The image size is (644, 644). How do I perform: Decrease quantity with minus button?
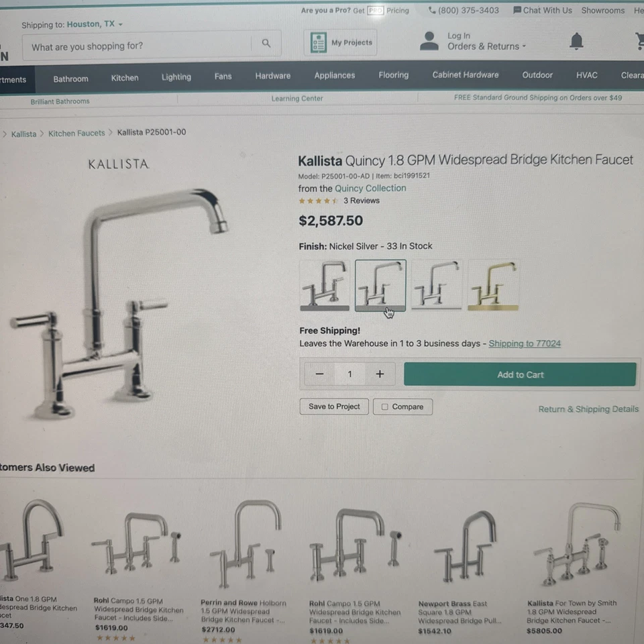click(319, 374)
